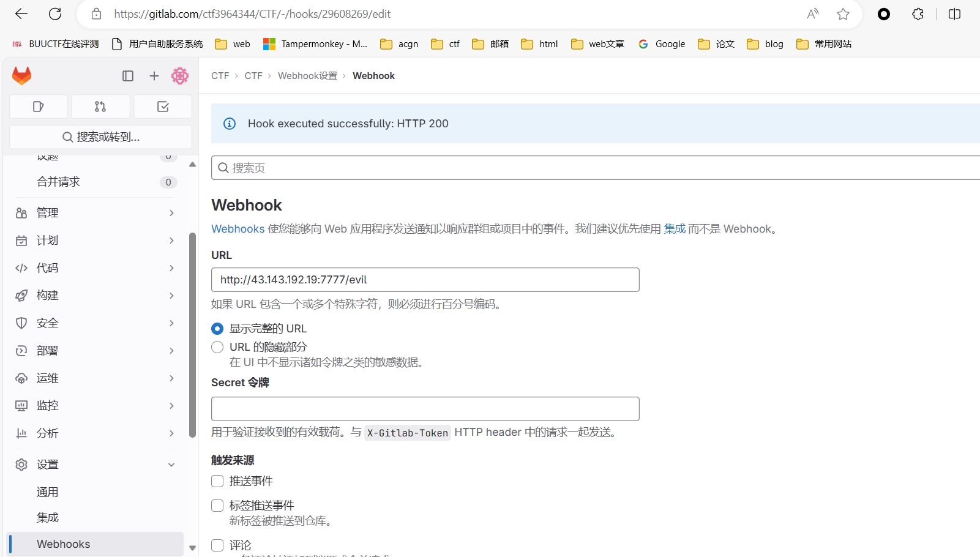Open GitLab home via fox logo
The height and width of the screenshot is (557, 980).
pos(22,76)
